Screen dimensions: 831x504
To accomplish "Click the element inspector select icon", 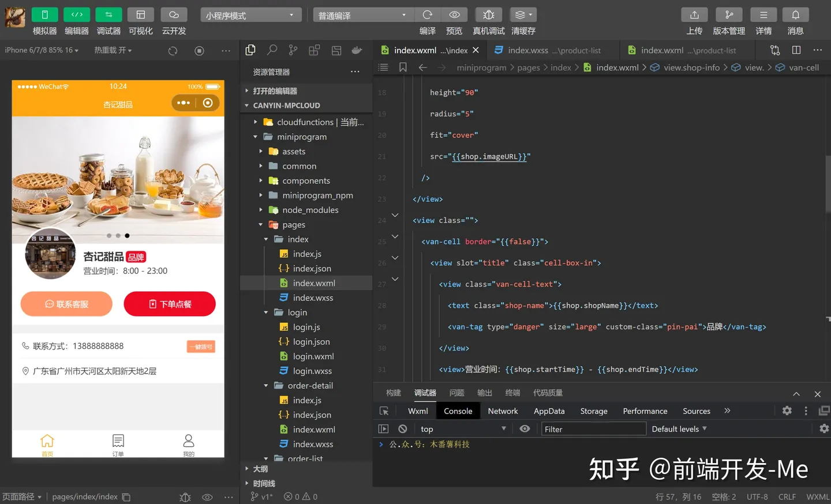I will pos(384,411).
